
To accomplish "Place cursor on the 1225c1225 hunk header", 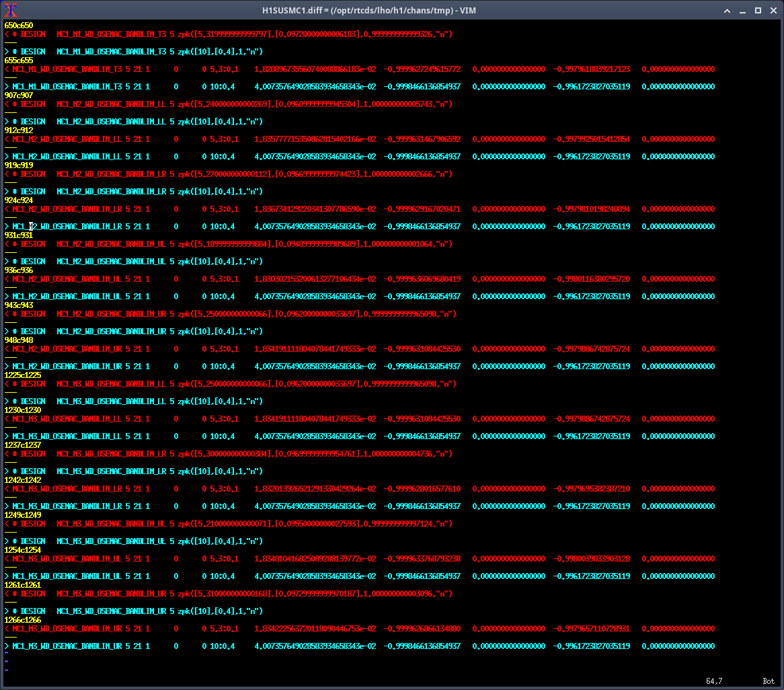I will click(x=23, y=375).
